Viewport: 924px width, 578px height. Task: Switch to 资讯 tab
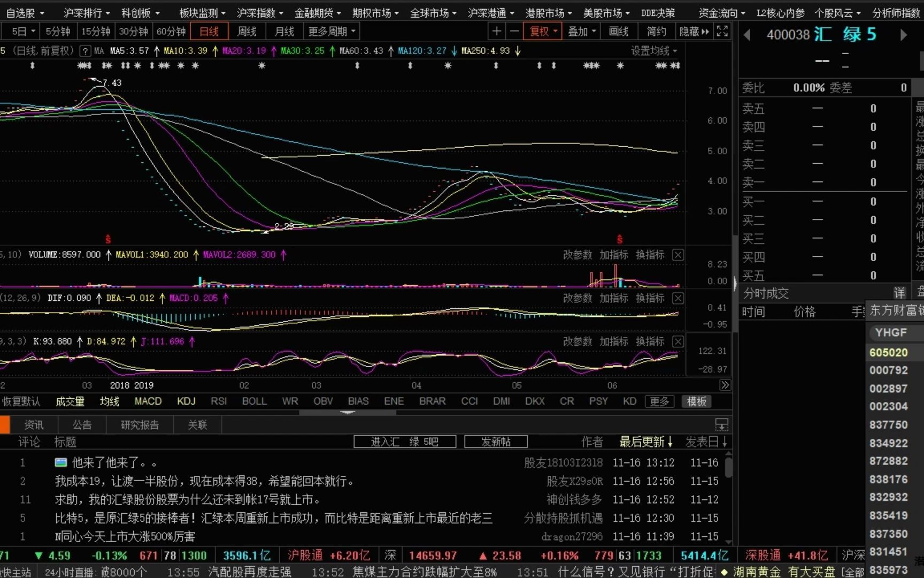pos(34,425)
